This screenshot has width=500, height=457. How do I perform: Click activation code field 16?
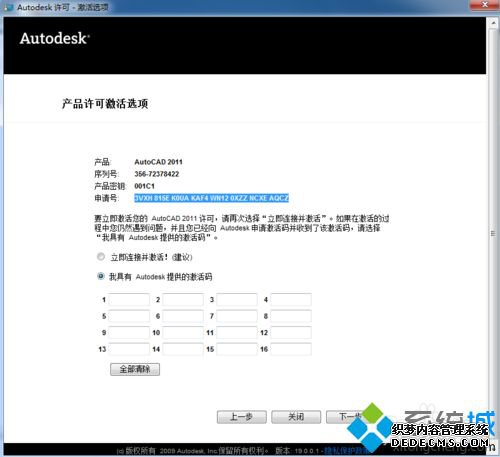(291, 349)
